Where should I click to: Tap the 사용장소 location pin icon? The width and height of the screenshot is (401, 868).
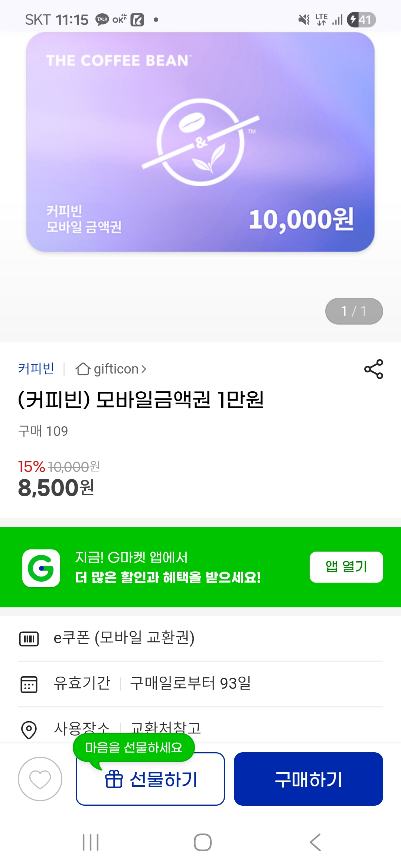point(29,730)
